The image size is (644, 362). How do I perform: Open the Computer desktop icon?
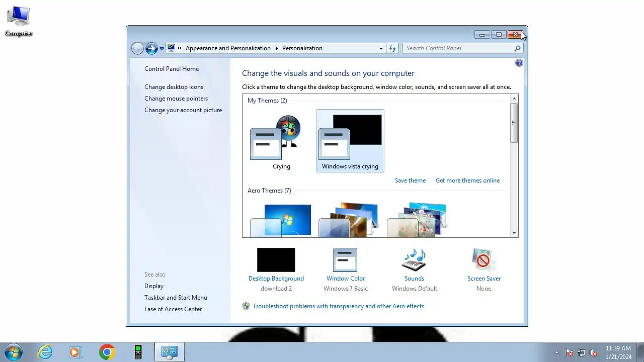point(19,21)
